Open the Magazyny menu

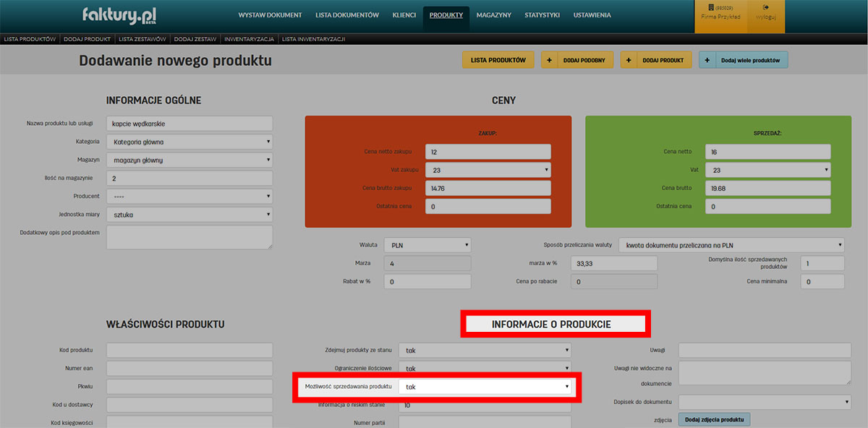(x=494, y=15)
